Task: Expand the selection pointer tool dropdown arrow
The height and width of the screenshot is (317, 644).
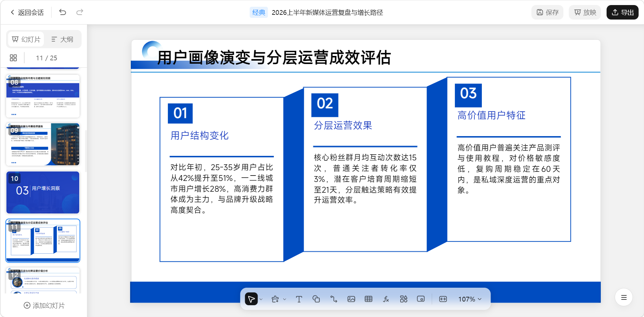Action: [261, 299]
